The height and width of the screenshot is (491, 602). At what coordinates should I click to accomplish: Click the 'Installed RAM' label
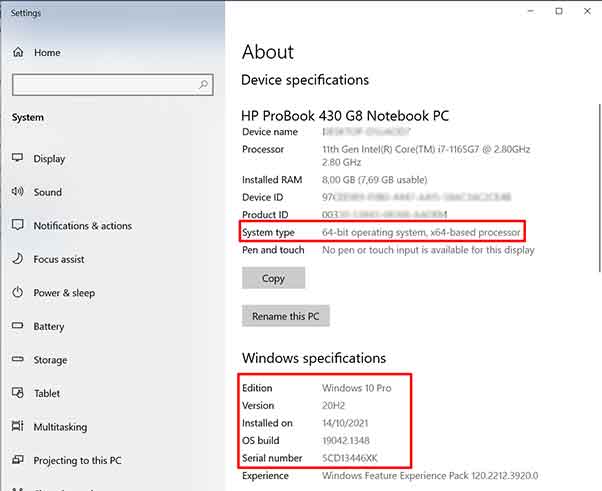272,180
